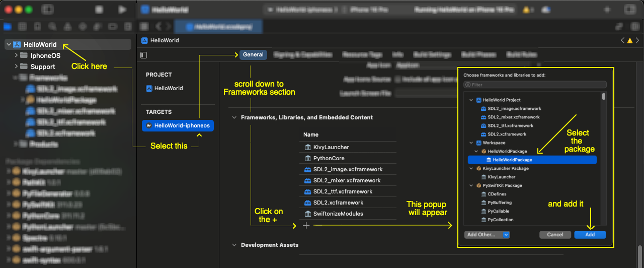
Task: Collapse the PySwiftKit Package group
Action: pos(471,185)
